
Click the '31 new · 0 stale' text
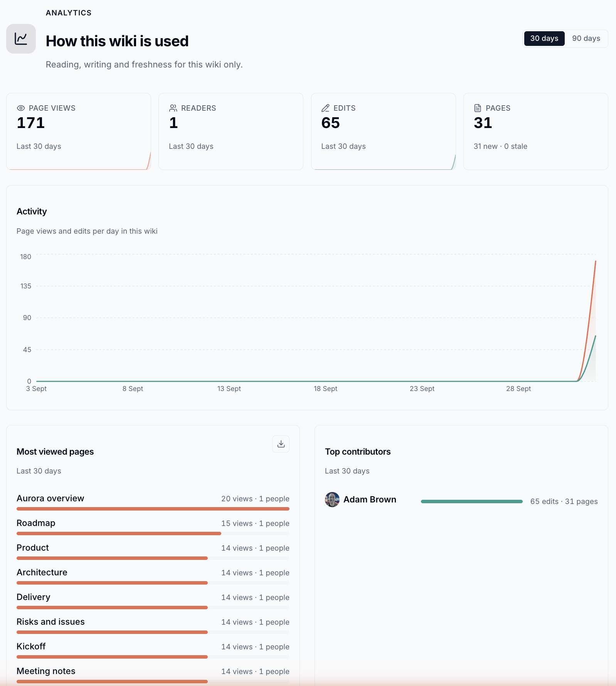(x=500, y=146)
